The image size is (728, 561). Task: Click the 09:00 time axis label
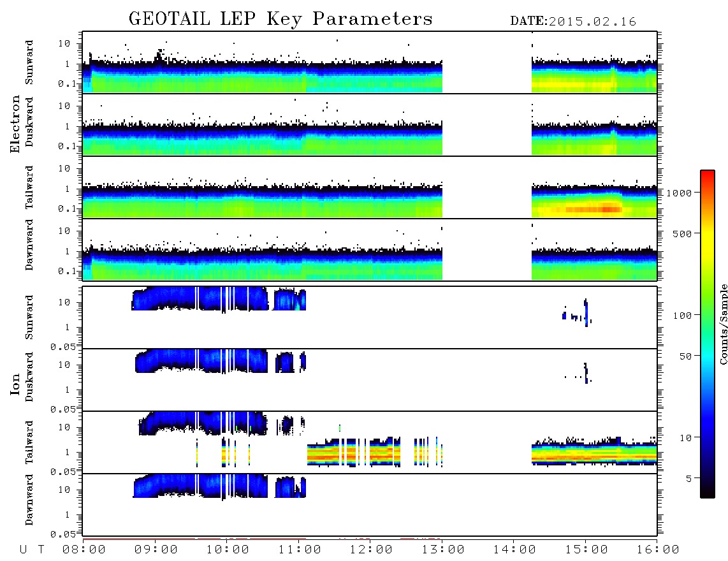coord(156,550)
